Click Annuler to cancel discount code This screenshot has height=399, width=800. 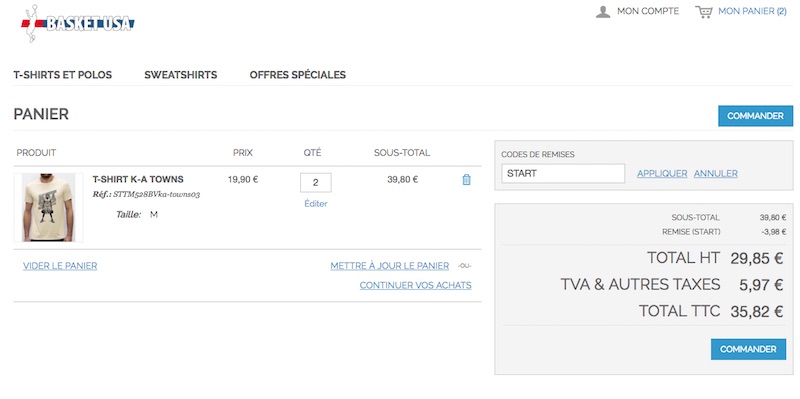[715, 173]
